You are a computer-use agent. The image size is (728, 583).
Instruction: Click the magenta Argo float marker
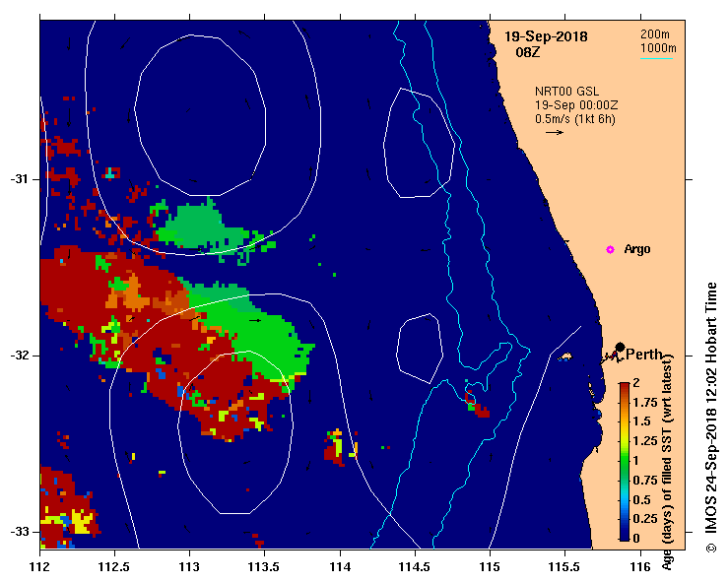coord(610,249)
